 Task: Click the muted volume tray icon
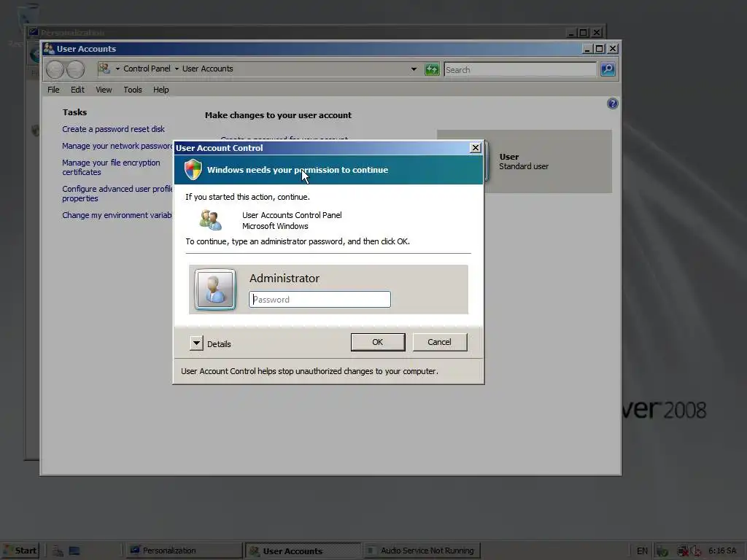click(x=695, y=551)
